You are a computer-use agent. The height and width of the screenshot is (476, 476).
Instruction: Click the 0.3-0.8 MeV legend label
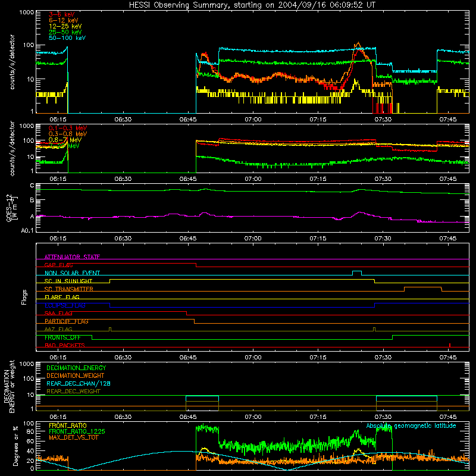[67, 134]
